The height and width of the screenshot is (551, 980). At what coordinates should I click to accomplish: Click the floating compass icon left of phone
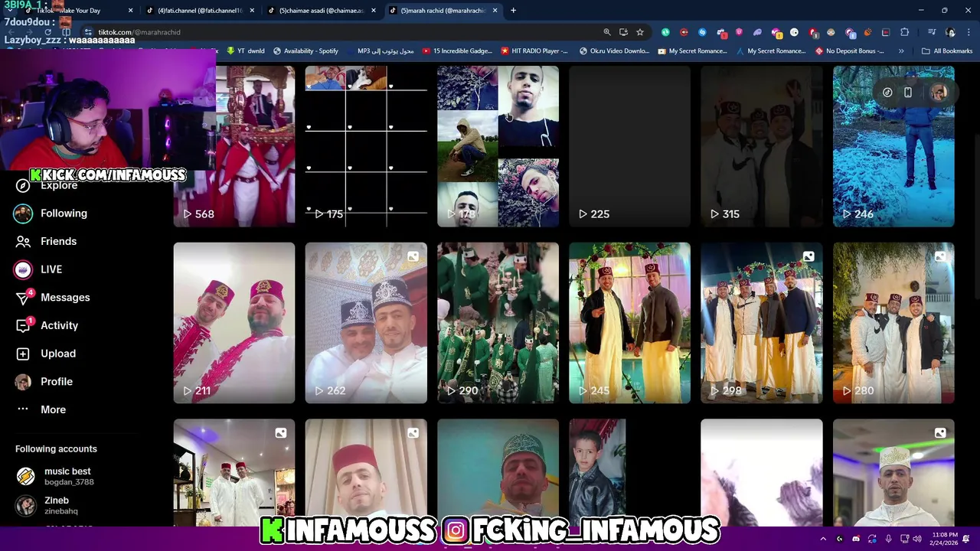[x=887, y=93]
